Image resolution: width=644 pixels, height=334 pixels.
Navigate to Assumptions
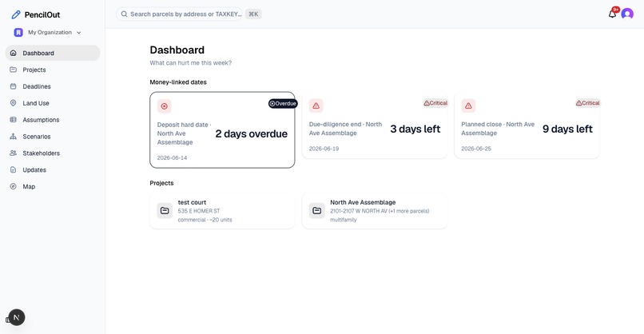click(x=53, y=120)
